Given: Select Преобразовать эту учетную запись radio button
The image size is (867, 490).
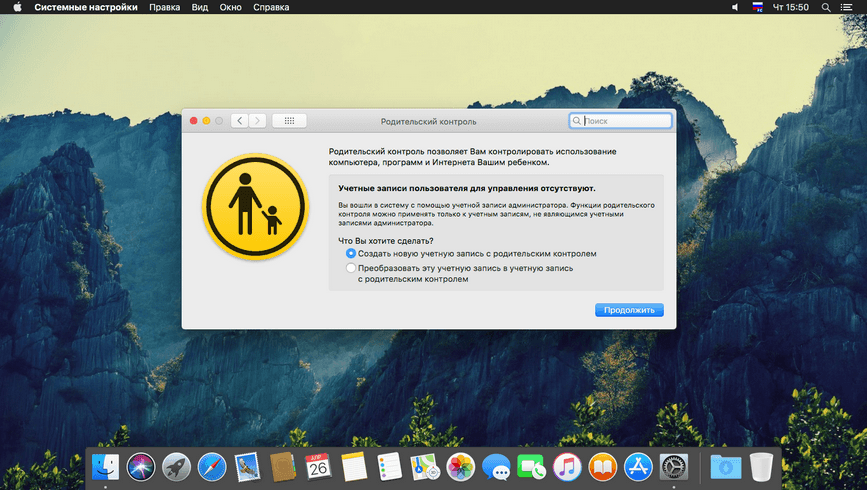Looking at the screenshot, I should [x=351, y=268].
